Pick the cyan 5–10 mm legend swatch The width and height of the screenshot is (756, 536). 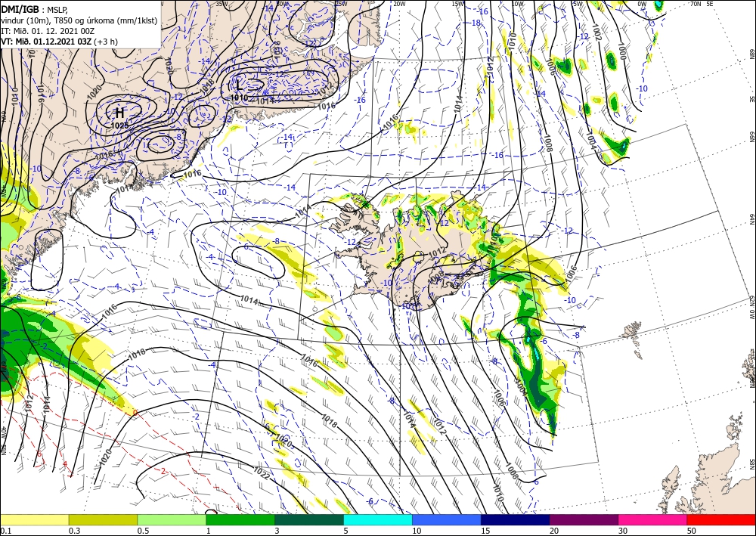click(x=378, y=519)
